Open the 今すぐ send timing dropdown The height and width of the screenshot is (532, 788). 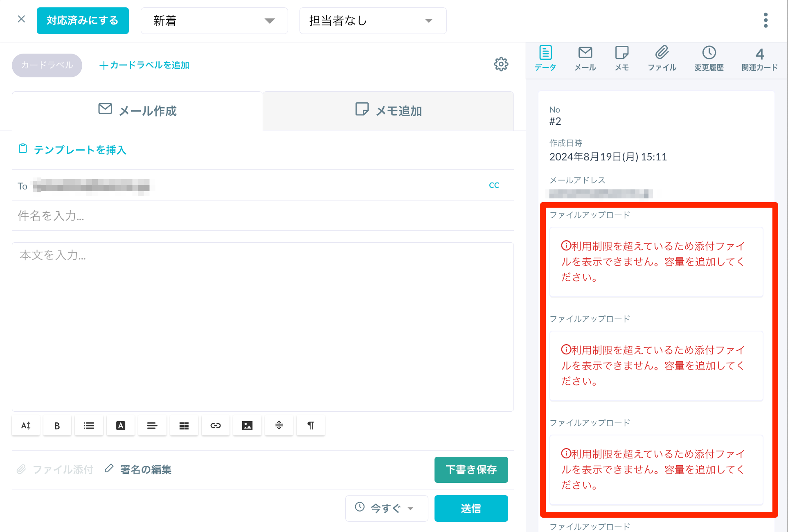coord(386,508)
